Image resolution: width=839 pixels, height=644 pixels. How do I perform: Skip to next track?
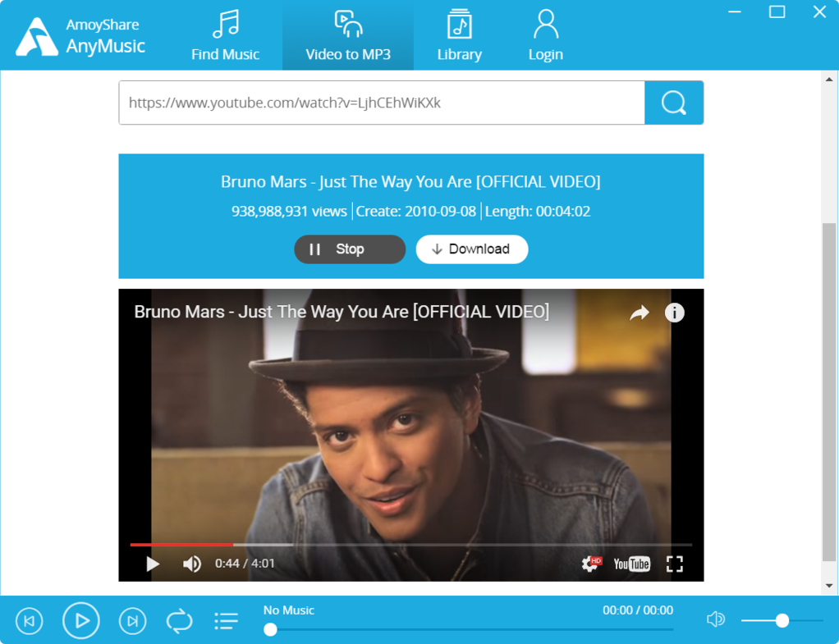(132, 621)
